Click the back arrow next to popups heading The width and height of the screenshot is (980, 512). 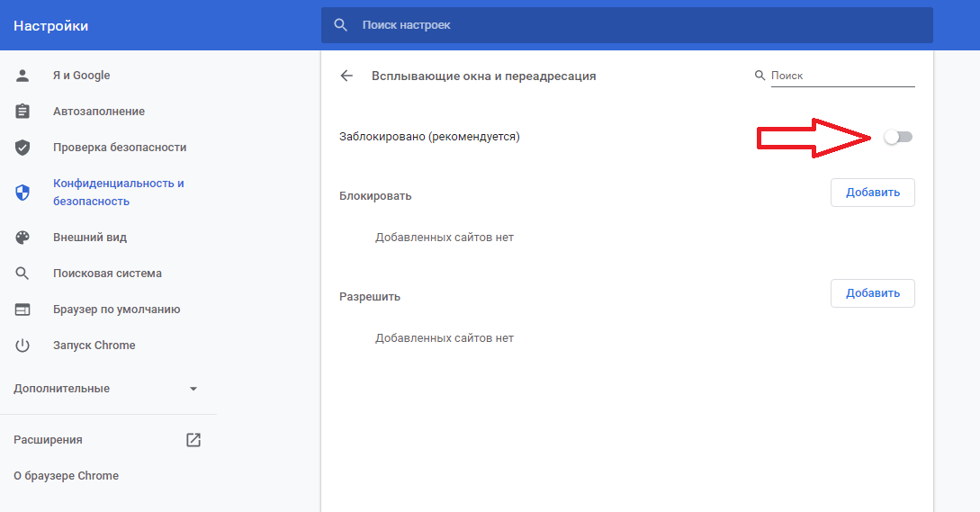pyautogui.click(x=346, y=76)
